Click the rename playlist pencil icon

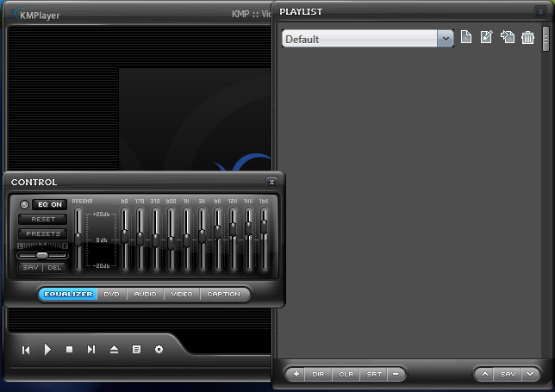click(x=486, y=37)
